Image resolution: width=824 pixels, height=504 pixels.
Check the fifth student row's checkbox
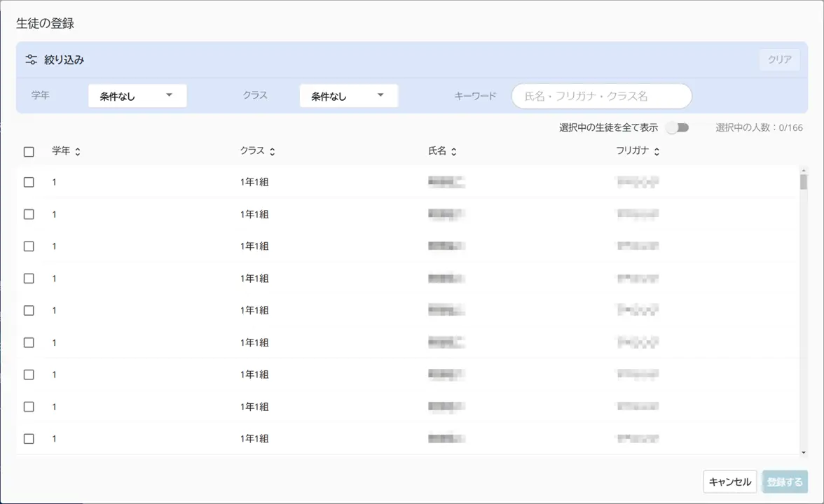pyautogui.click(x=29, y=310)
